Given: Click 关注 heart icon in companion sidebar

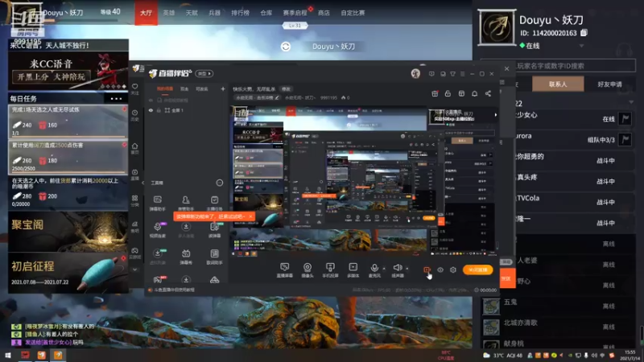Looking at the screenshot, I should pyautogui.click(x=135, y=89).
